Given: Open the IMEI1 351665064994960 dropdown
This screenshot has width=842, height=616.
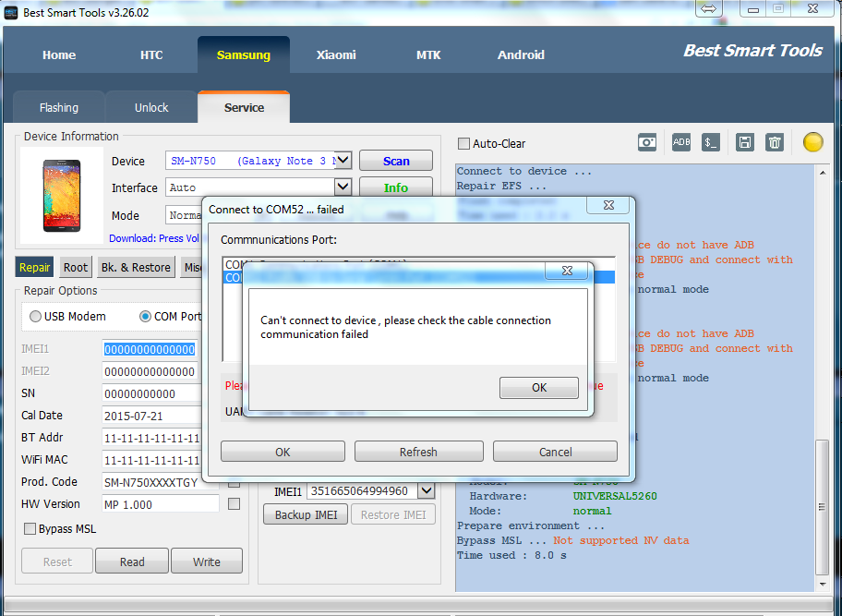Looking at the screenshot, I should click(427, 490).
